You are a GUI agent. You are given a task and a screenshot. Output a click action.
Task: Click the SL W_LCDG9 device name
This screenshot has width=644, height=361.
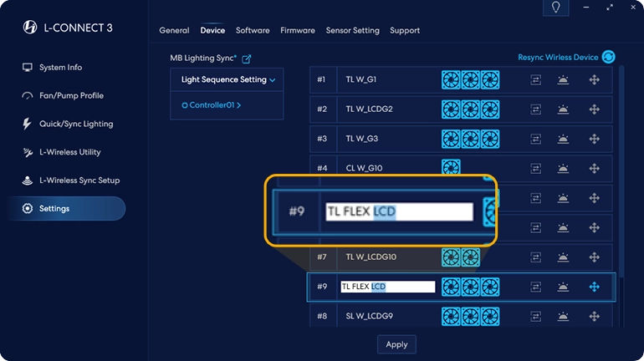369,316
